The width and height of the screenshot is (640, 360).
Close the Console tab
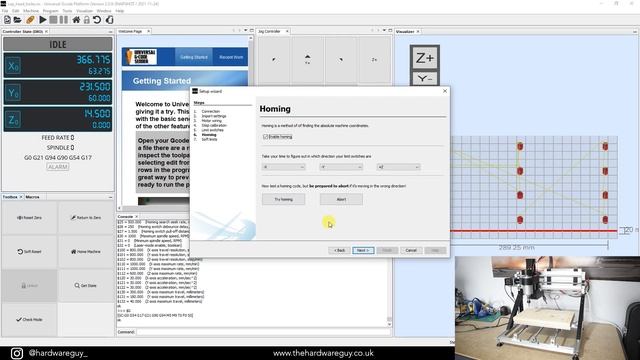click(x=136, y=216)
